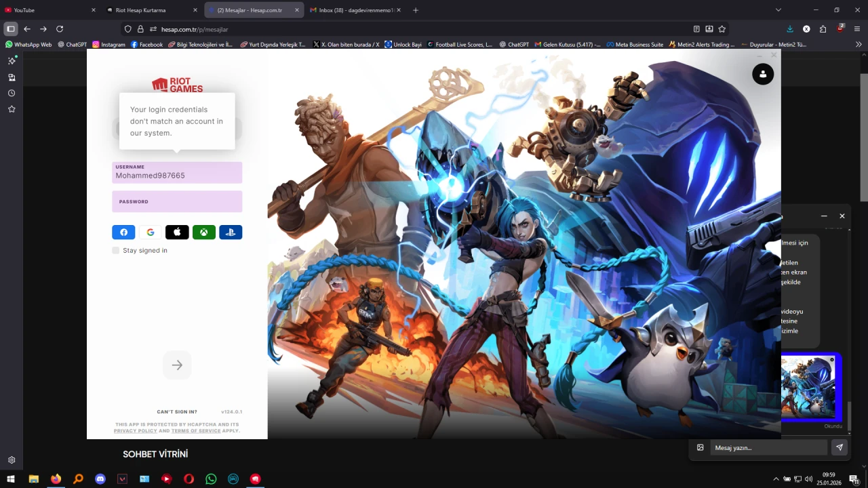The width and height of the screenshot is (868, 488).
Task: Focus the Password input field
Action: point(177,201)
